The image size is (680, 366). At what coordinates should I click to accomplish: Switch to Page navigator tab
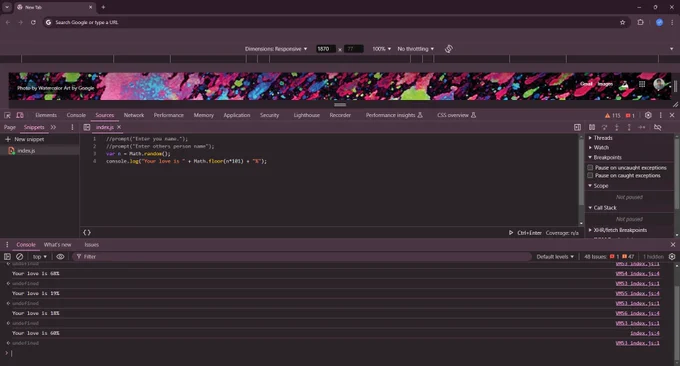pyautogui.click(x=10, y=127)
